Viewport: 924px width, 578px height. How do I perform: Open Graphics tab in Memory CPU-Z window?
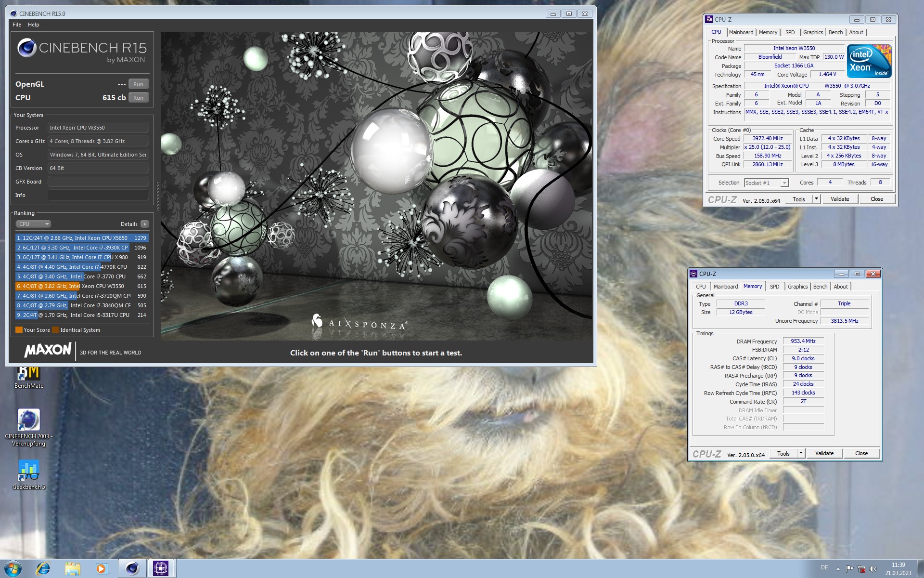pyautogui.click(x=797, y=287)
